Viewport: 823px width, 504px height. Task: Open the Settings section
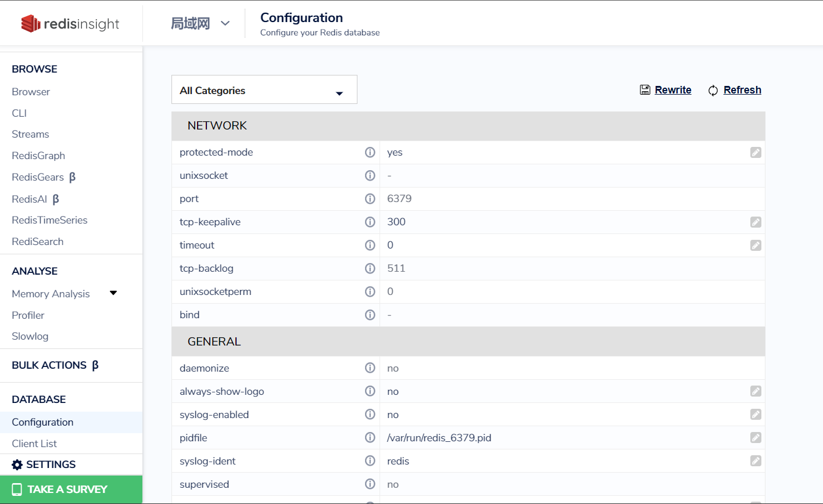click(51, 465)
